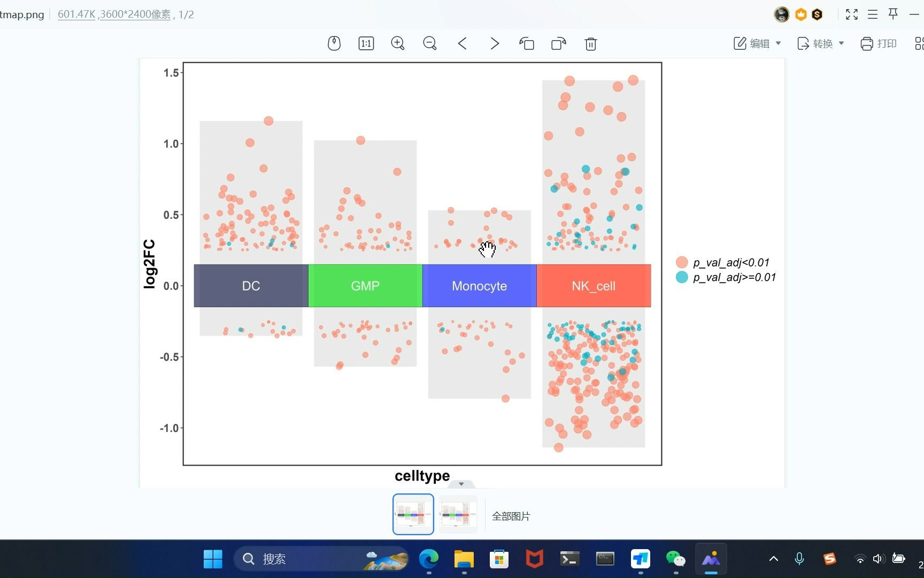Screen dimensions: 924x578
Task: Click the orange membership badge icon
Action: (x=800, y=14)
